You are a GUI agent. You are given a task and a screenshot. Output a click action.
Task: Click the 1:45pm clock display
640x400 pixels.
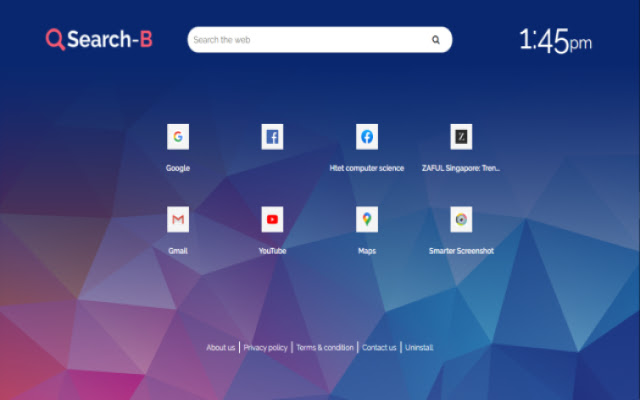click(x=555, y=41)
